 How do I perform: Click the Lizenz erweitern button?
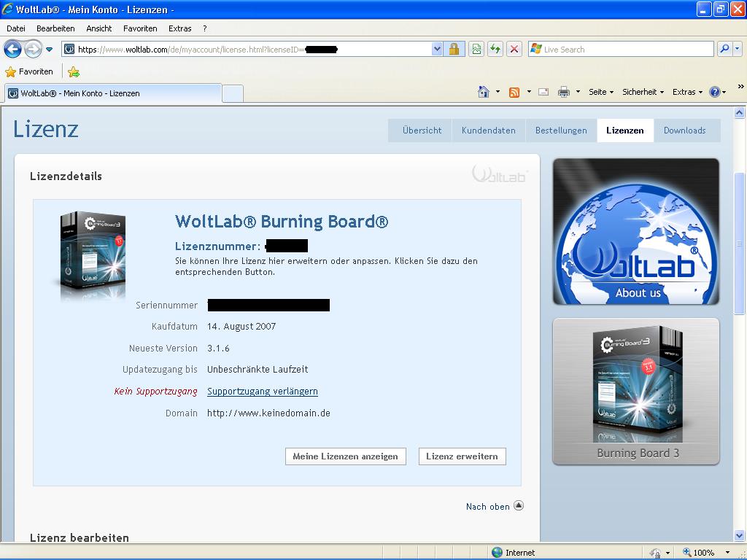[x=462, y=456]
